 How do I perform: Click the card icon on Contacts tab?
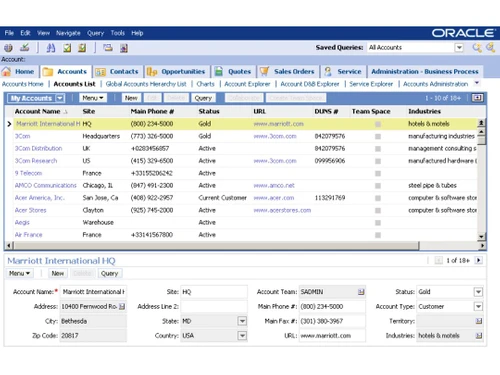coord(100,72)
